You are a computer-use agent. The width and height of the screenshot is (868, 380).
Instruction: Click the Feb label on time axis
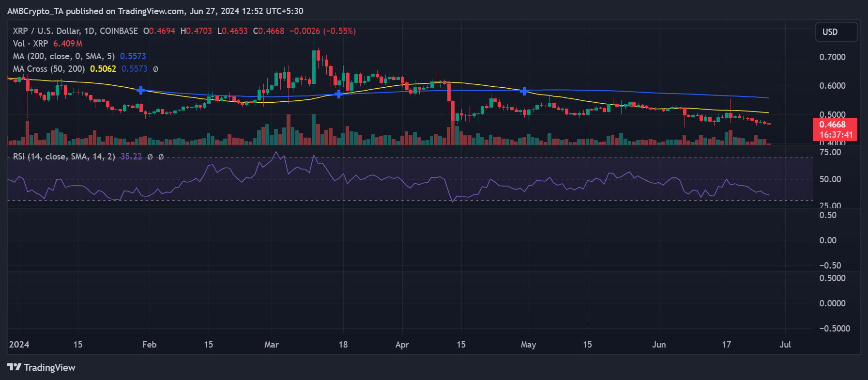pyautogui.click(x=149, y=345)
